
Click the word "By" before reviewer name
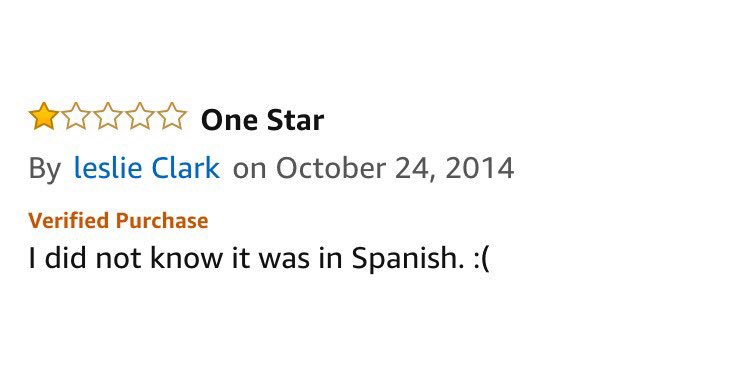click(45, 169)
